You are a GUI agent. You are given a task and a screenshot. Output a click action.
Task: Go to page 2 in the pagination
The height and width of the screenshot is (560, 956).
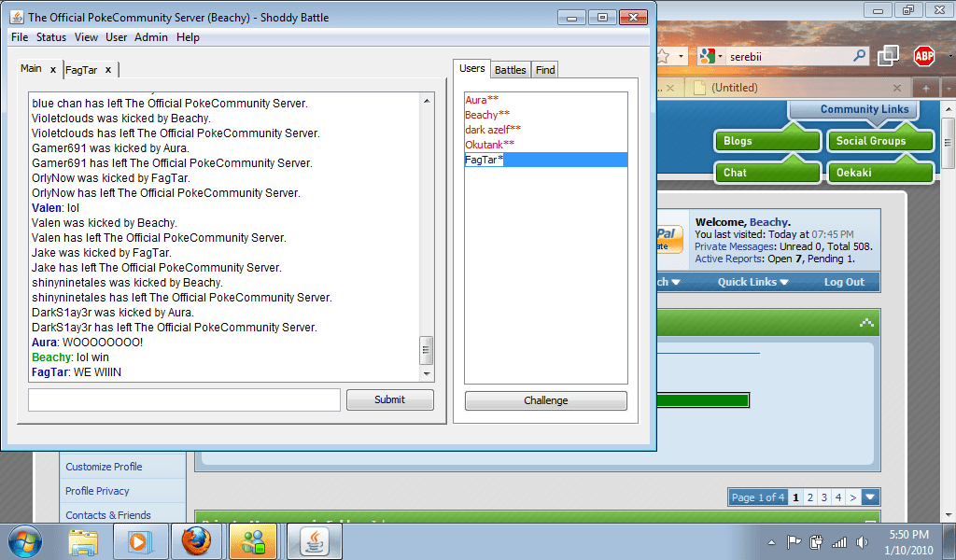click(810, 497)
